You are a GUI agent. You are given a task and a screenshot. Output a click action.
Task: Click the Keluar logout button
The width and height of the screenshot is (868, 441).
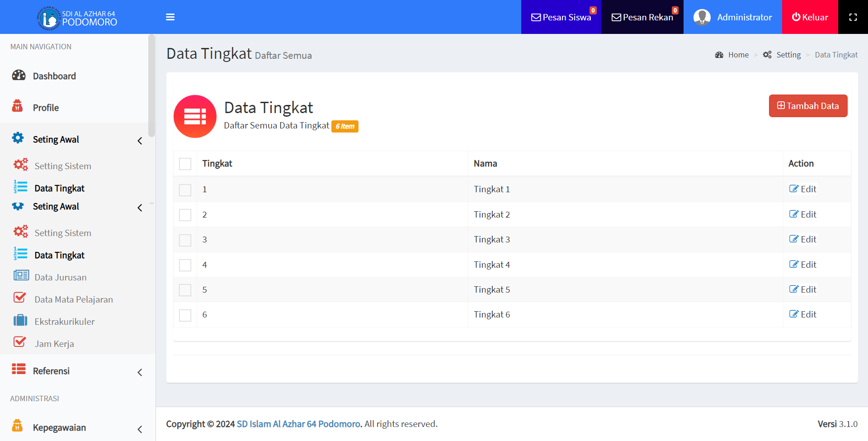coord(810,17)
